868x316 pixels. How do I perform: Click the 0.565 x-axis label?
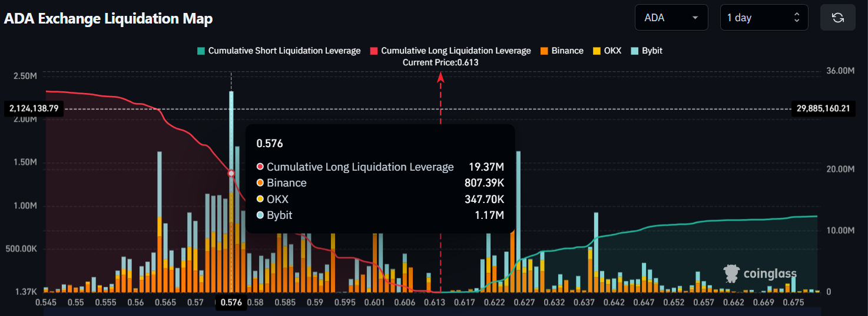[165, 302]
